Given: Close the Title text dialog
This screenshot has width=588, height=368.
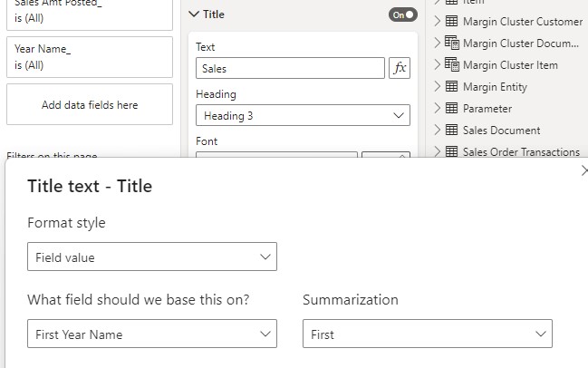Looking at the screenshot, I should pos(583,170).
